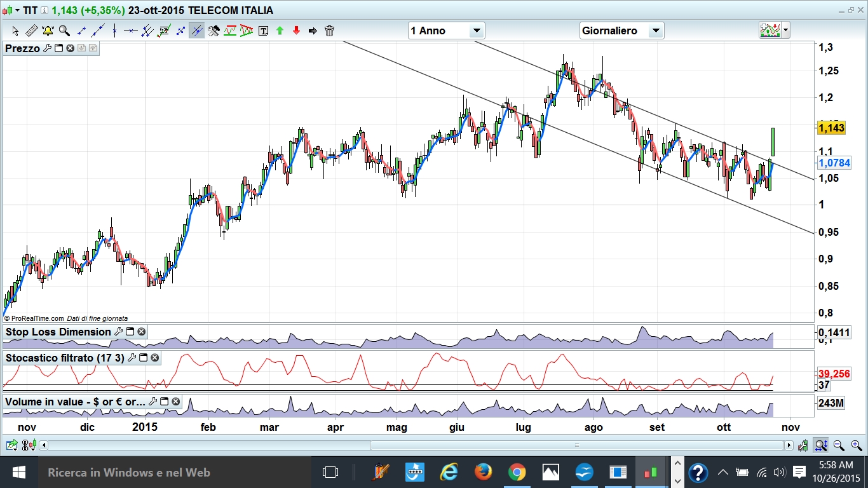Open the Windows Start menu
Image resolution: width=868 pixels, height=488 pixels.
click(x=18, y=472)
